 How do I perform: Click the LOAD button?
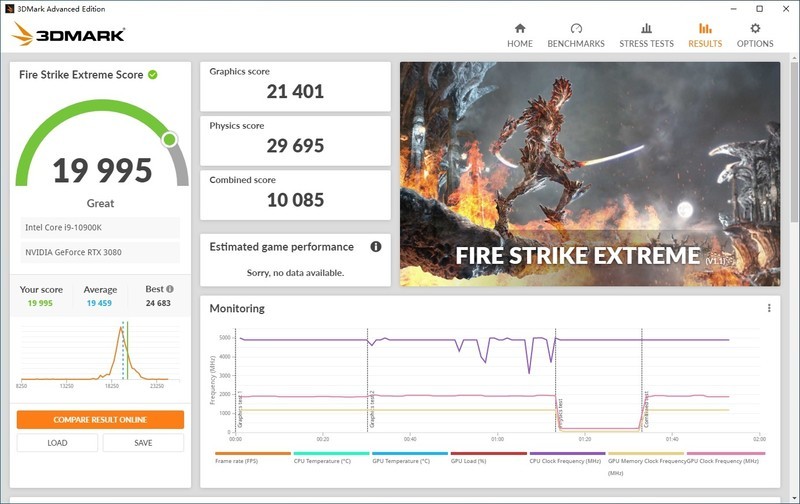(57, 443)
